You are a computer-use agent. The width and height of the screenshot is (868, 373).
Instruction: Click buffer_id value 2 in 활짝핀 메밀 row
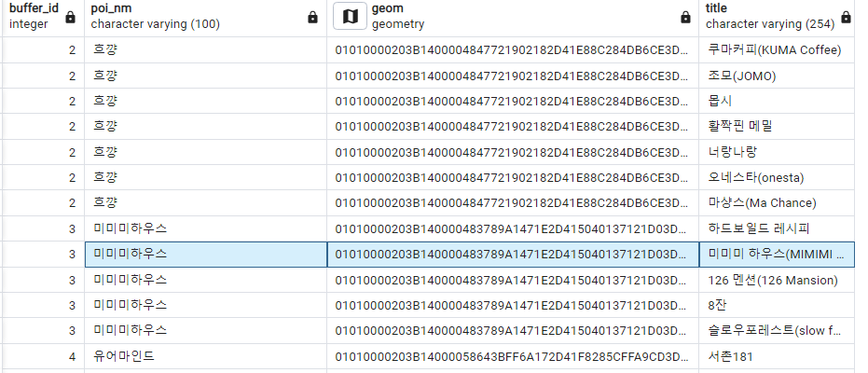tap(72, 126)
